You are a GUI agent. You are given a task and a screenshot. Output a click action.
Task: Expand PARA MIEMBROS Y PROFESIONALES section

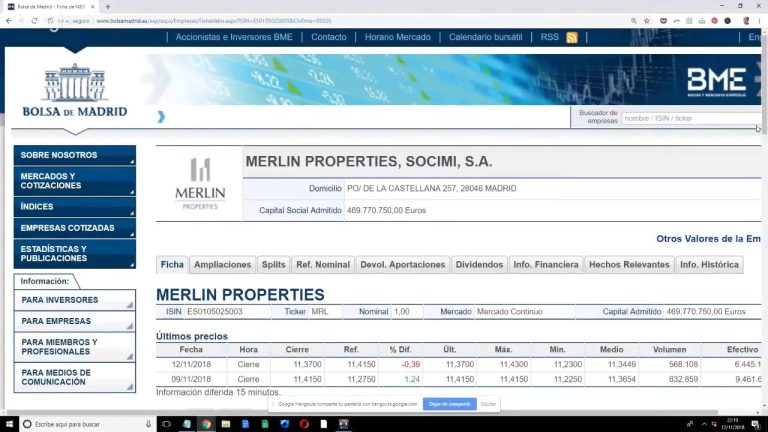click(75, 347)
